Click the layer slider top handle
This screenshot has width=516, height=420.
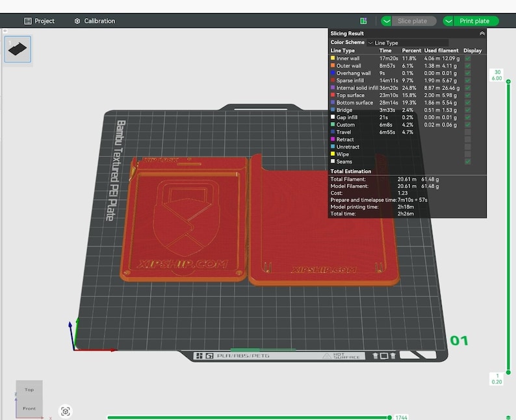coord(508,81)
